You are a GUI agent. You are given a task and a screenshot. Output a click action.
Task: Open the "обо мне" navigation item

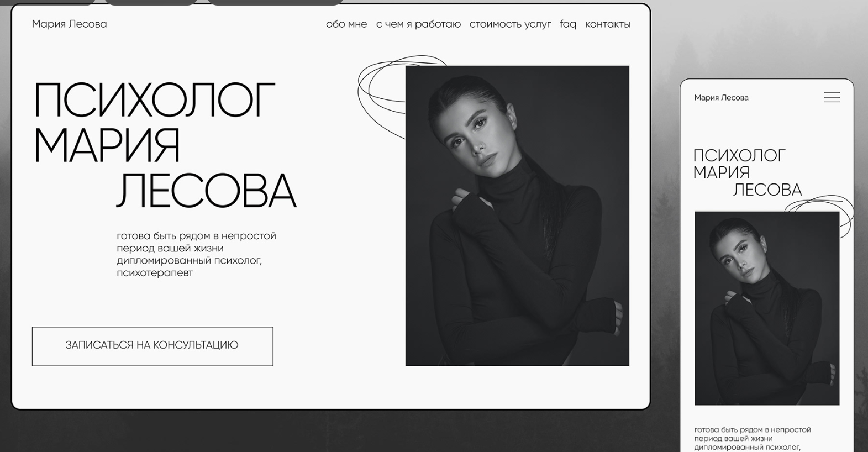346,24
